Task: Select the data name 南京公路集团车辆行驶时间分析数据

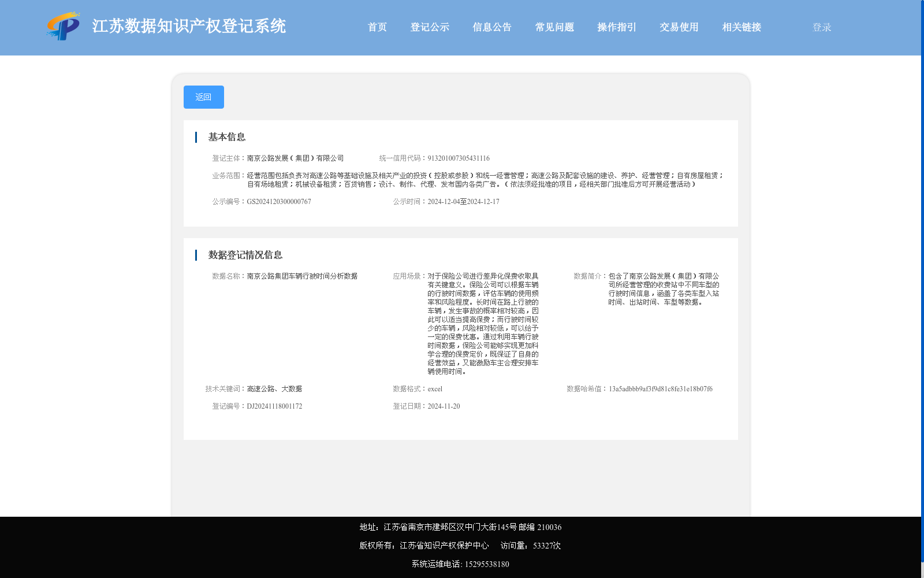Action: 302,276
